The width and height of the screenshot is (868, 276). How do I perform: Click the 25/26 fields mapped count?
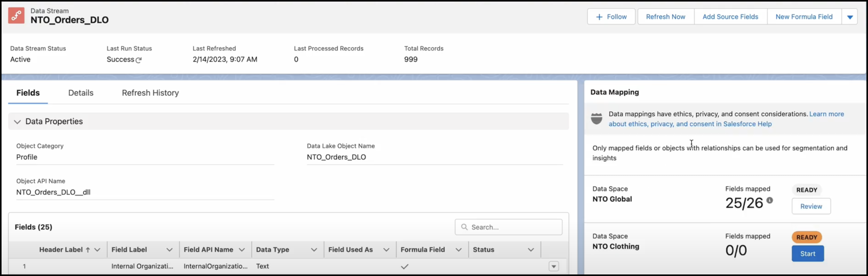(744, 203)
